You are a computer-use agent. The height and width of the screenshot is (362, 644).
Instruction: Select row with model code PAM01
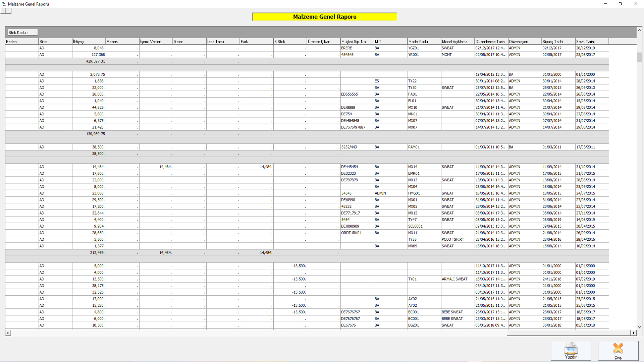click(x=414, y=147)
